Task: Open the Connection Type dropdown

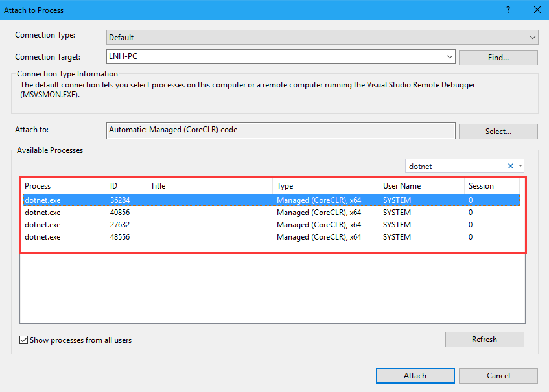Action: click(x=322, y=37)
